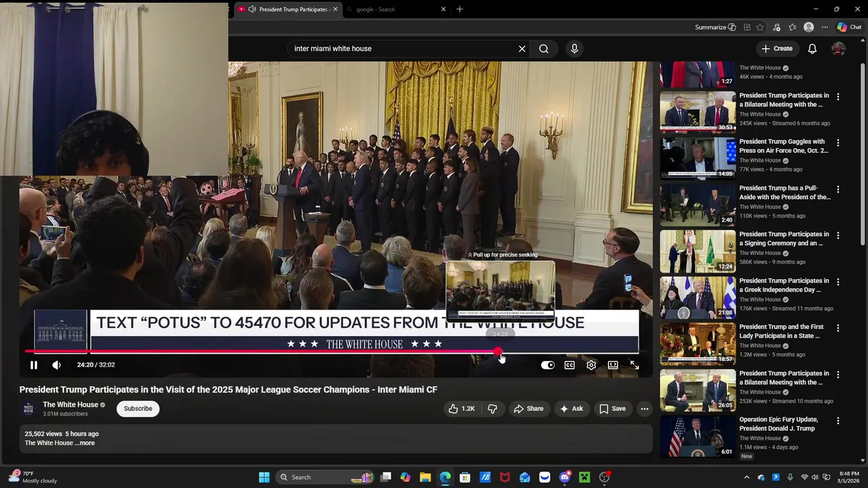The height and width of the screenshot is (488, 868).
Task: Open the Create button
Action: (776, 49)
